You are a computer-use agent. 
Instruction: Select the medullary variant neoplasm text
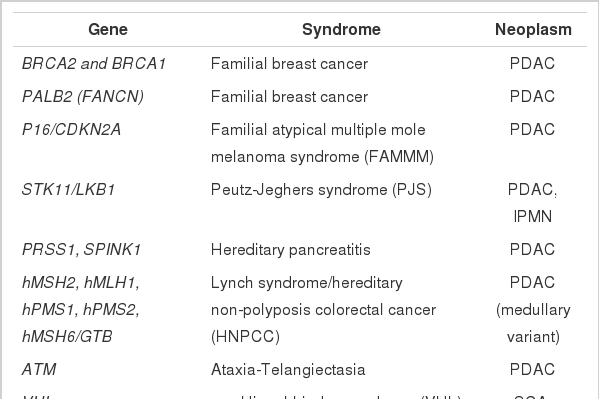533,323
